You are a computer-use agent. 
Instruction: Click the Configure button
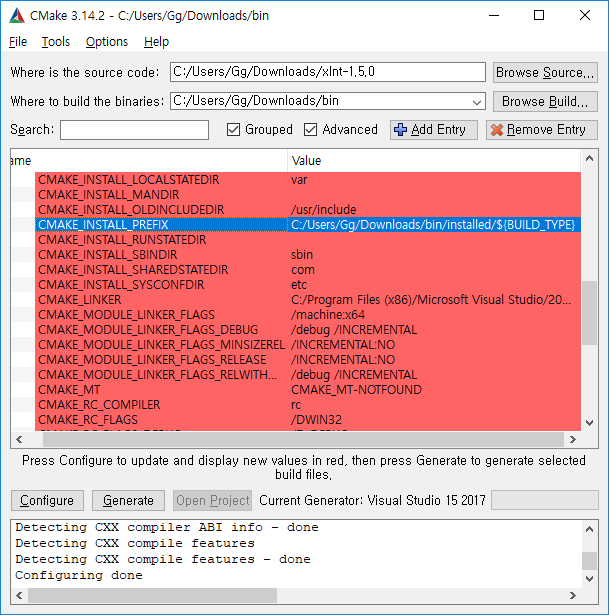47,500
